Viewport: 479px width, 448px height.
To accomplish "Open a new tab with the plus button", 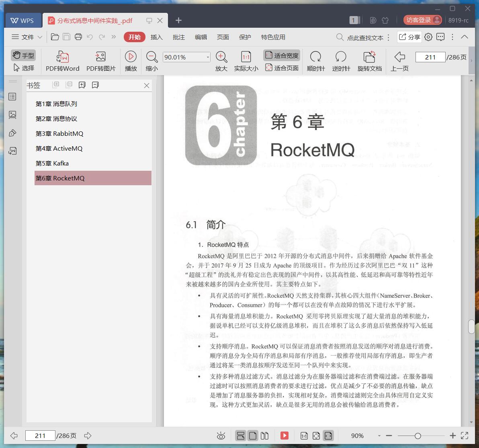I will 178,20.
